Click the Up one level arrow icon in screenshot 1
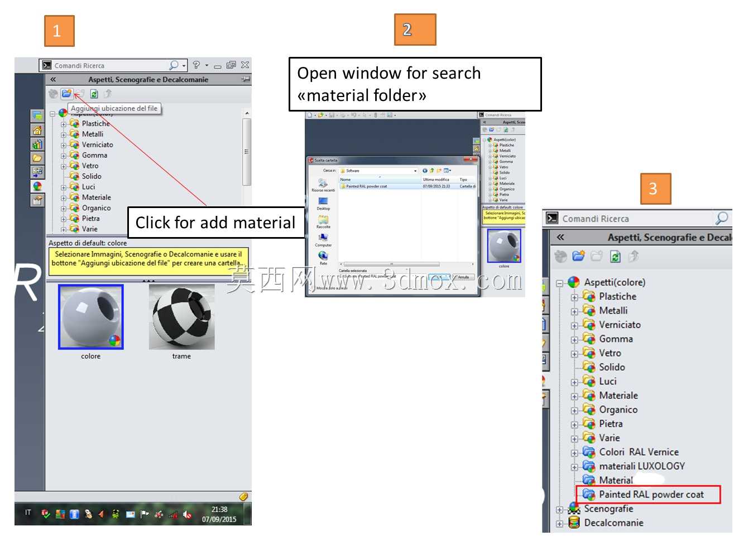Viewport: 748px width, 560px height. point(108,94)
